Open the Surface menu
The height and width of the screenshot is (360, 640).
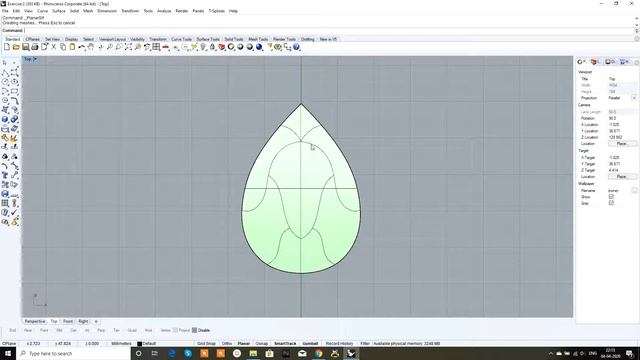tap(59, 11)
